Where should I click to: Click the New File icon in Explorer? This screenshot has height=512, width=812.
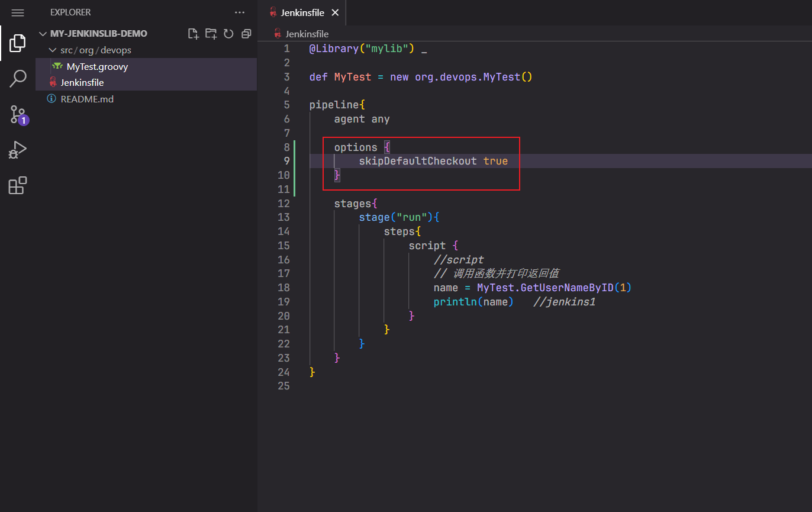pyautogui.click(x=194, y=34)
